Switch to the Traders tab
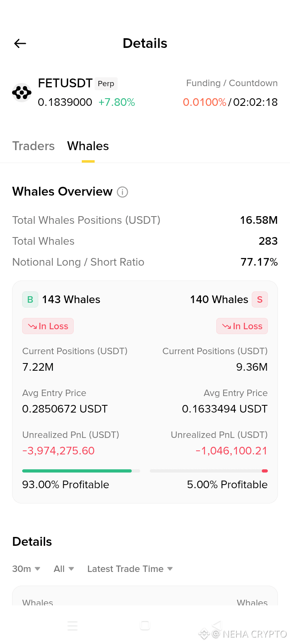The image size is (290, 644). 33,146
